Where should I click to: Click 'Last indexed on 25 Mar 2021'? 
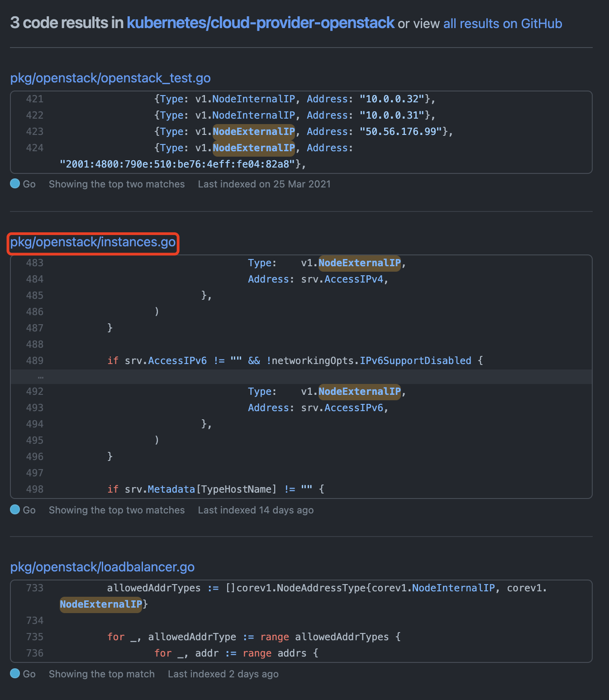click(x=264, y=184)
